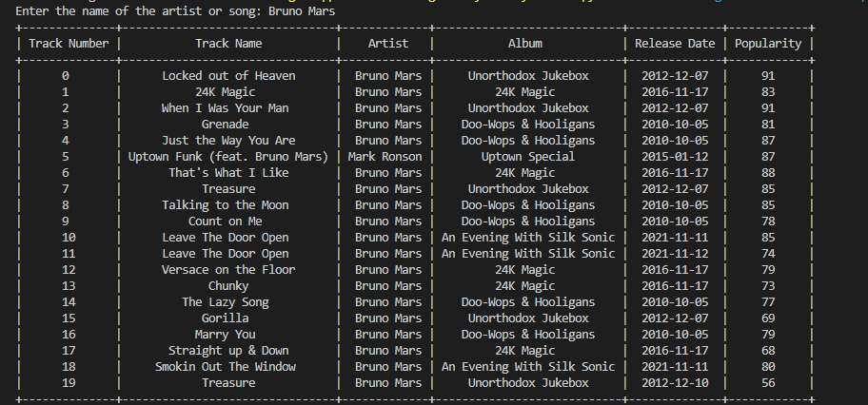The width and height of the screenshot is (868, 405).
Task: Click track number "5"
Action: tap(66, 157)
